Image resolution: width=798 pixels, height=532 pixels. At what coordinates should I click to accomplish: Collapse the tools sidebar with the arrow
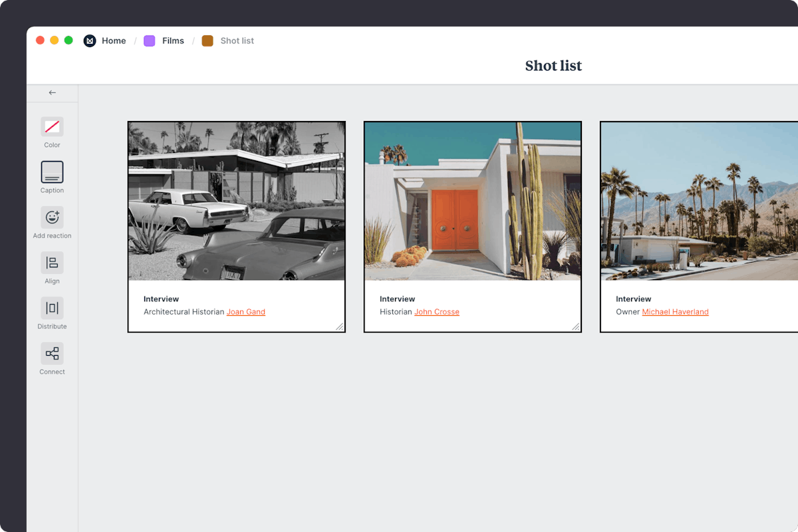[x=53, y=92]
